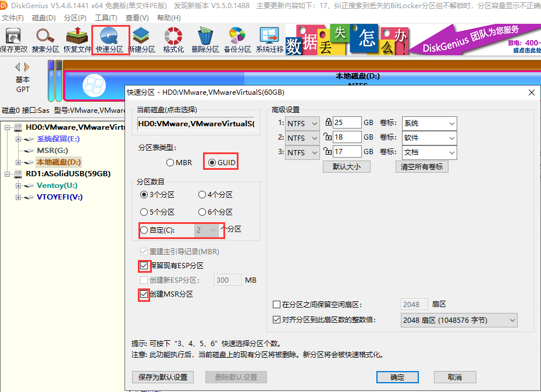Choose the 4个分区 radio option
This screenshot has height=392, width=541.
point(202,195)
